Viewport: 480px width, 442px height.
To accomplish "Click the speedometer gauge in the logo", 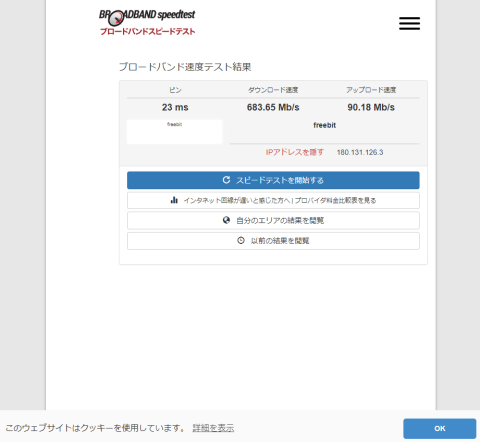I will (116, 18).
